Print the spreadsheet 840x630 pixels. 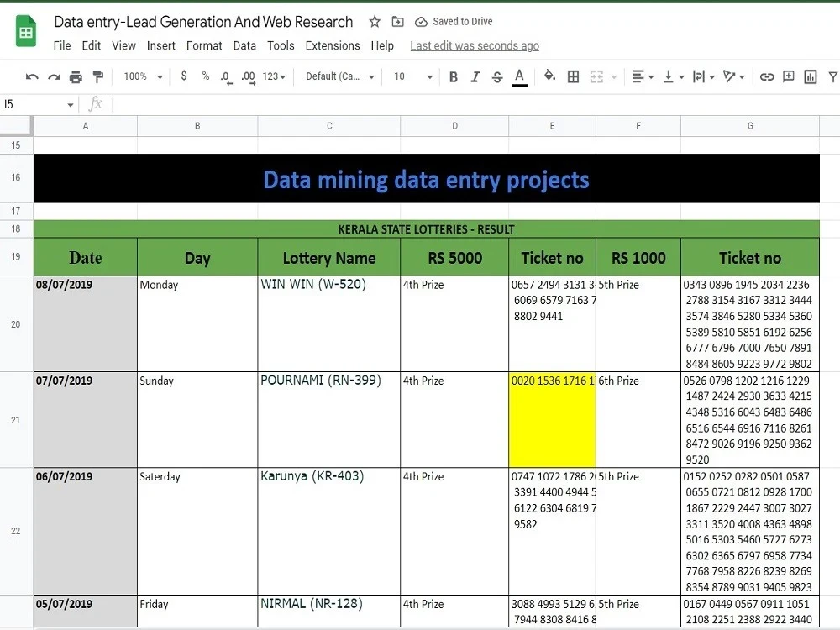point(76,76)
